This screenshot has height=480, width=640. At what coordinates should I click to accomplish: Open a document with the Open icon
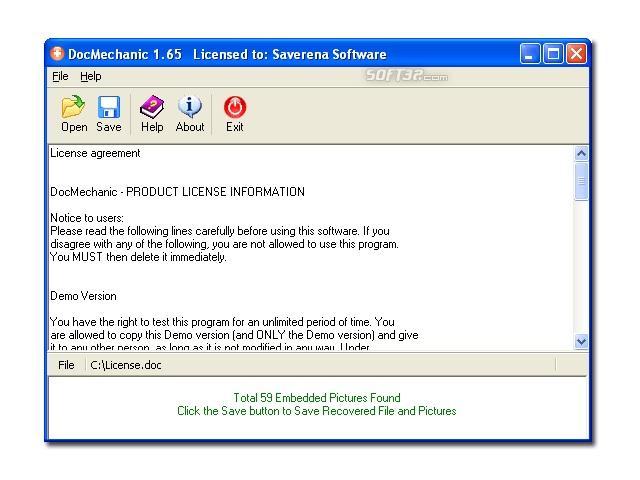(74, 113)
